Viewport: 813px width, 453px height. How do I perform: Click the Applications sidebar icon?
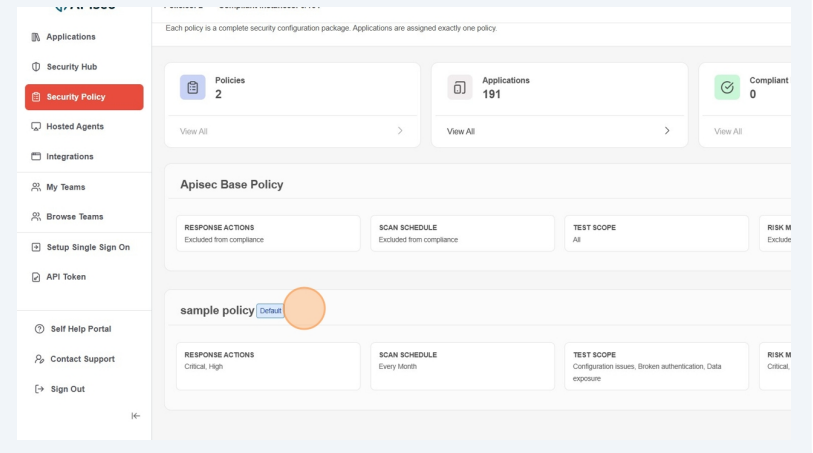(x=37, y=37)
